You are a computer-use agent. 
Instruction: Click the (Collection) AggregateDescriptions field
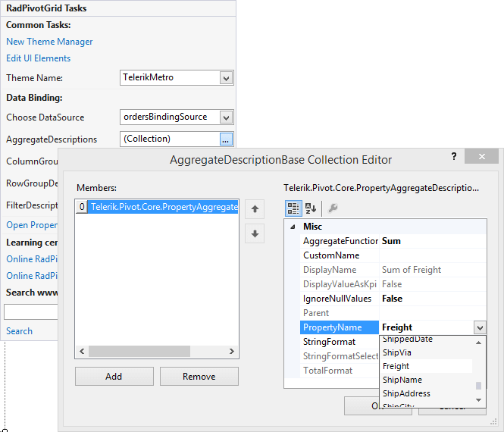[170, 139]
